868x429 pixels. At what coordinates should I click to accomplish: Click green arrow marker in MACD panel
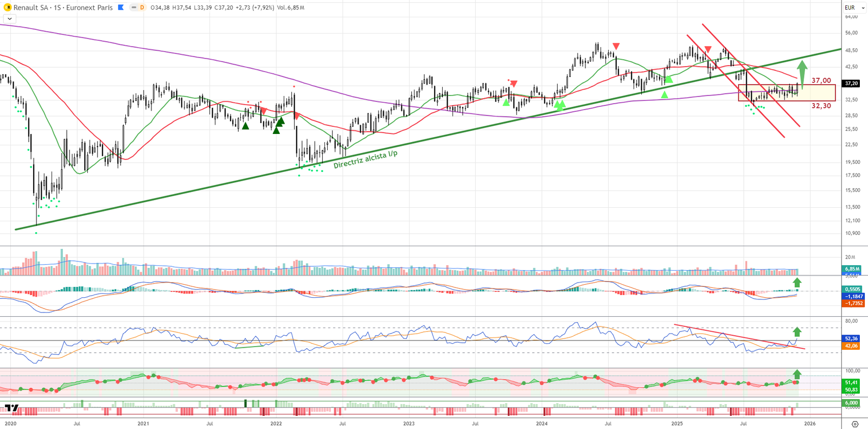point(797,283)
